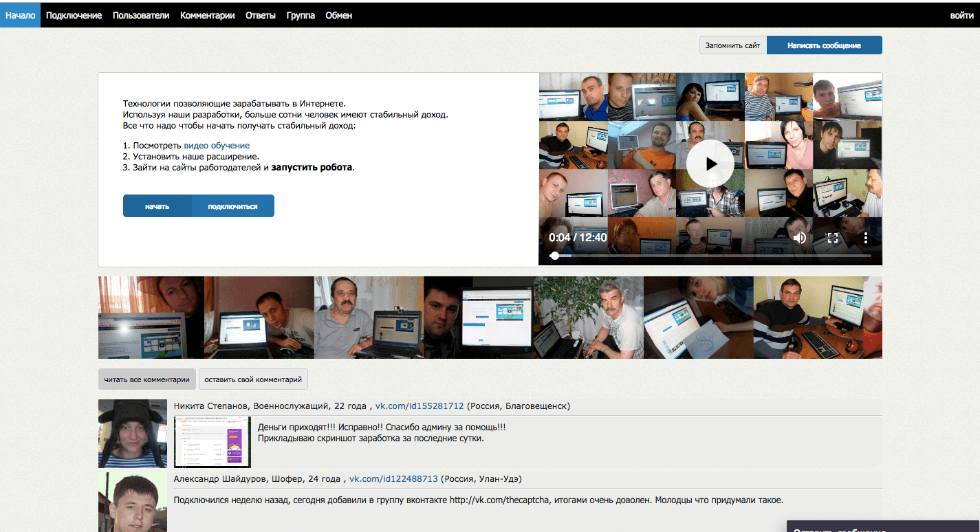980x532 pixels.
Task: Mute the video with the speaker icon
Action: (x=799, y=238)
